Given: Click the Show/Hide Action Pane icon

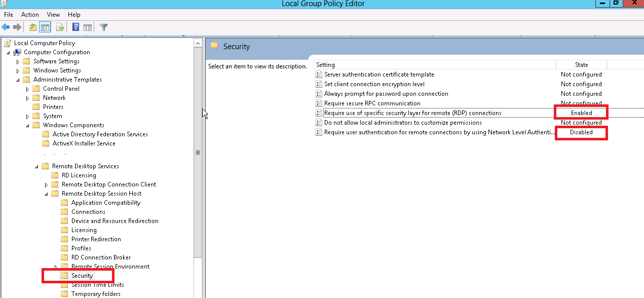Looking at the screenshot, I should coord(88,27).
